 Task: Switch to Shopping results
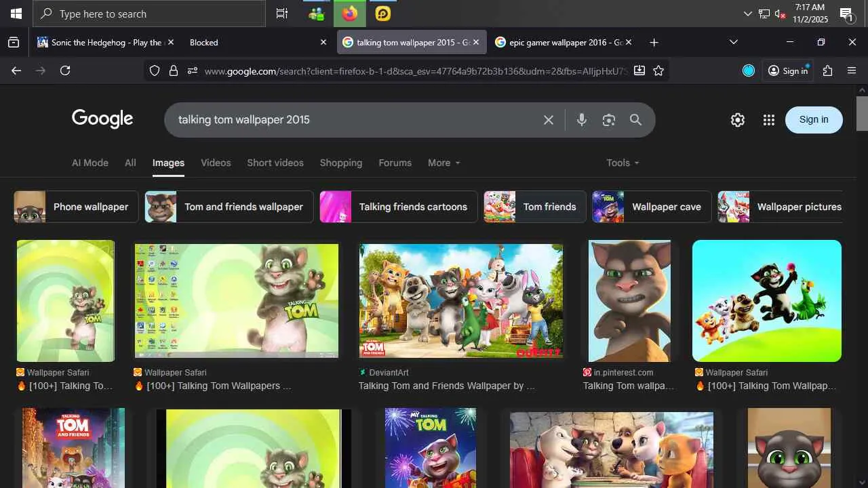[x=341, y=163]
